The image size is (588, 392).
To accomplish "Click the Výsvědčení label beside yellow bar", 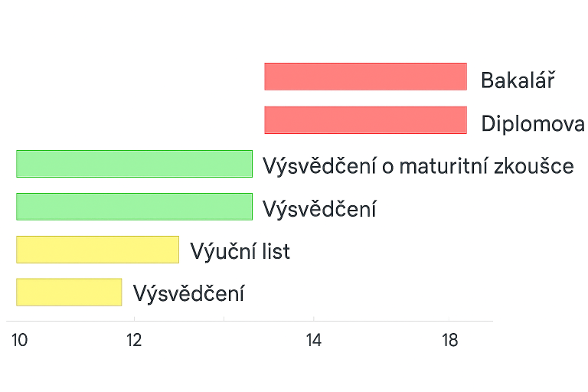I will [188, 293].
